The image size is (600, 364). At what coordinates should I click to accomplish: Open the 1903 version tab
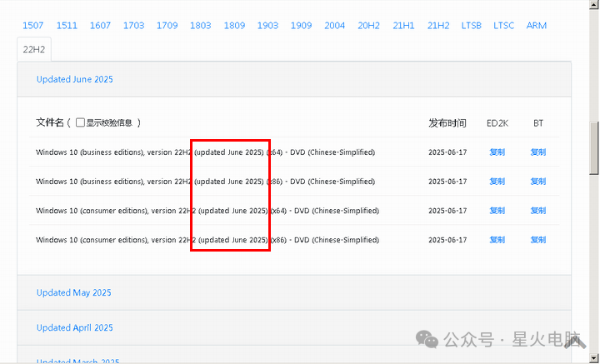[267, 26]
